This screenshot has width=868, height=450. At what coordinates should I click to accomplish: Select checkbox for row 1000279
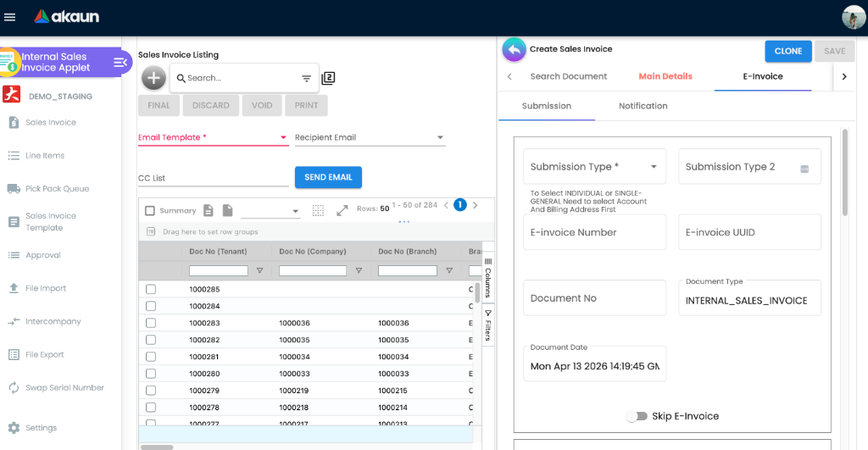(x=151, y=390)
